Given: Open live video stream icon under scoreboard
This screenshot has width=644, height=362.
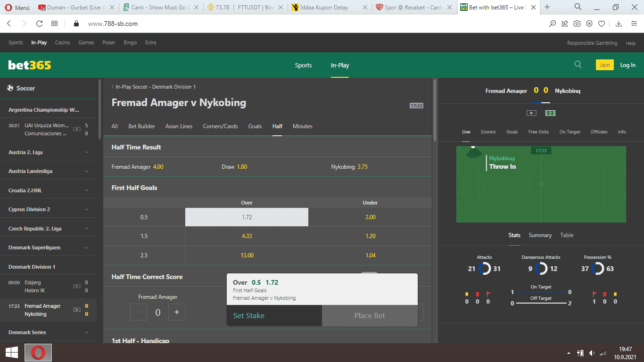Looking at the screenshot, I should click(x=531, y=113).
